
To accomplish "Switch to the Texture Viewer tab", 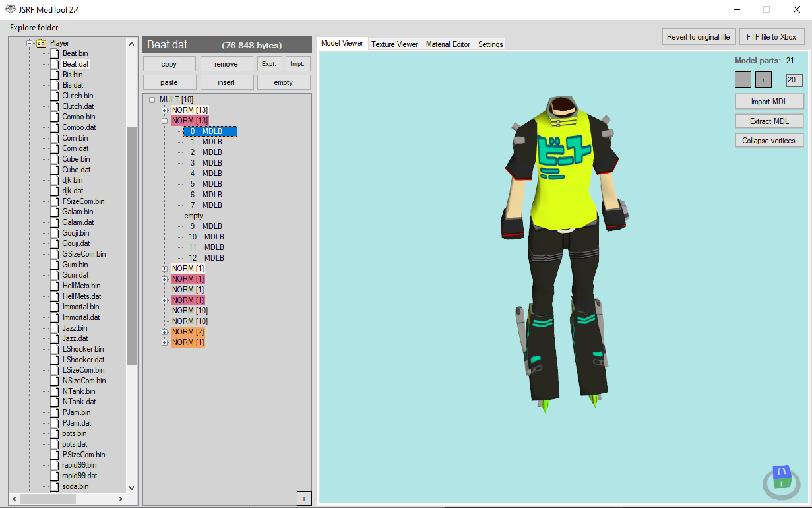I will (394, 44).
